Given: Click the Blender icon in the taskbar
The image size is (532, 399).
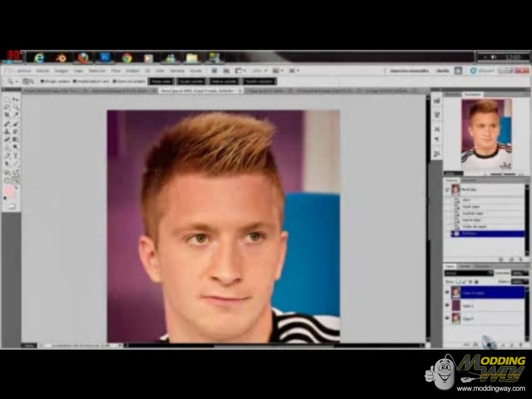Looking at the screenshot, I should 61,58.
